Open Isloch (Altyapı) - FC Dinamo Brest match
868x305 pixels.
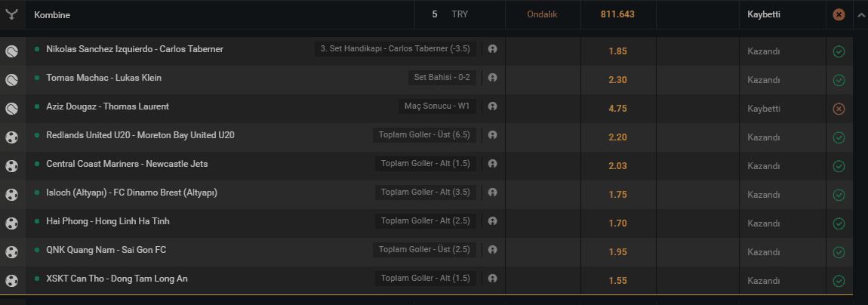pyautogui.click(x=132, y=193)
